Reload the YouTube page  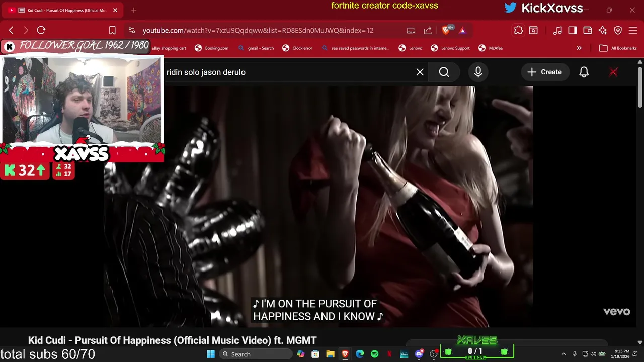41,30
